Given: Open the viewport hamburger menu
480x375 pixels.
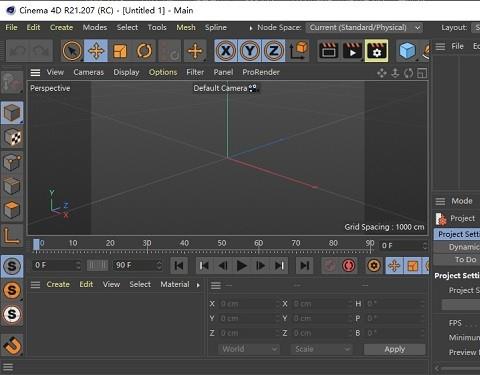Looking at the screenshot, I should pyautogui.click(x=35, y=72).
